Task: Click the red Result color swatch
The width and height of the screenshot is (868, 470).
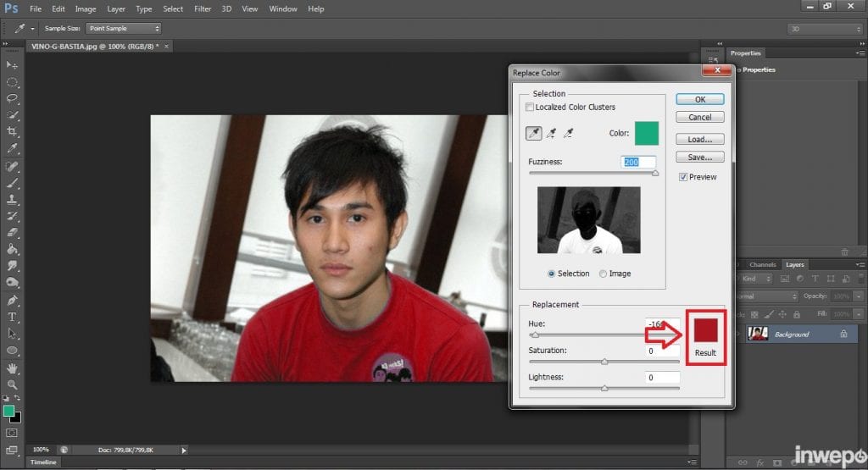Action: pyautogui.click(x=706, y=329)
